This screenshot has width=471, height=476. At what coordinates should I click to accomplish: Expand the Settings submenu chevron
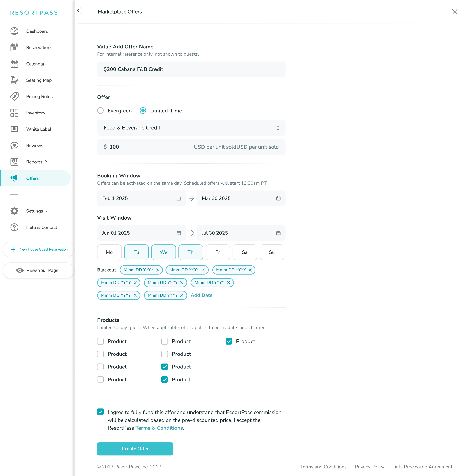[x=47, y=211]
